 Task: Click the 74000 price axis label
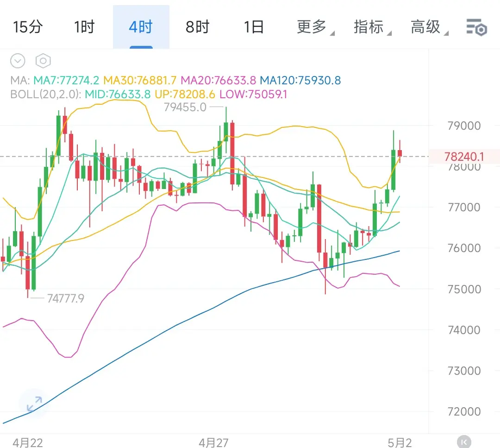coord(464,330)
